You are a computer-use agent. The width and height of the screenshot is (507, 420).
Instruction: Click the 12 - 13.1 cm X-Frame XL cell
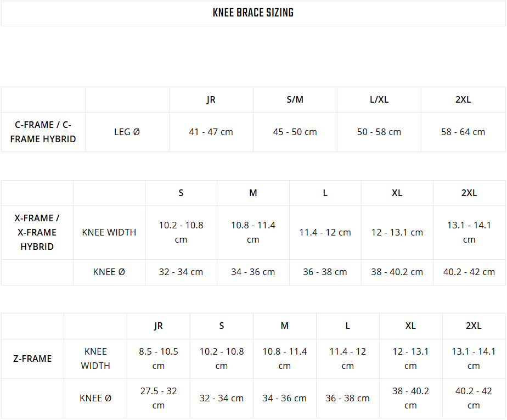tap(397, 232)
